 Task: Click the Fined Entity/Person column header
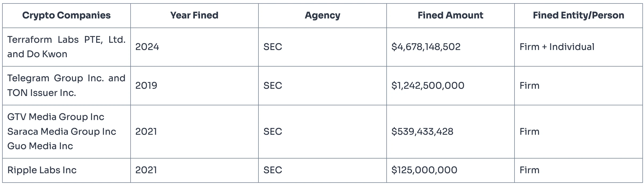pos(578,16)
